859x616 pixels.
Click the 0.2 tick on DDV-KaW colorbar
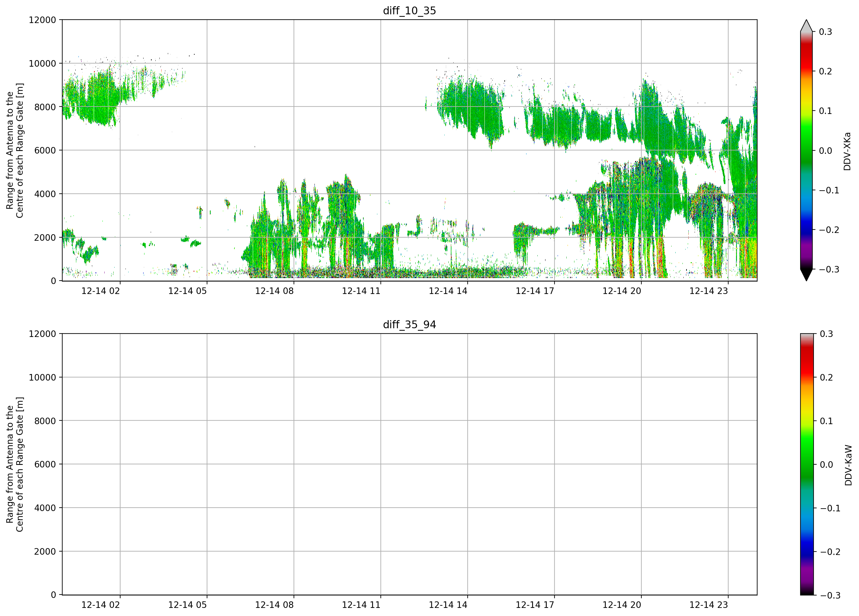pyautogui.click(x=826, y=378)
